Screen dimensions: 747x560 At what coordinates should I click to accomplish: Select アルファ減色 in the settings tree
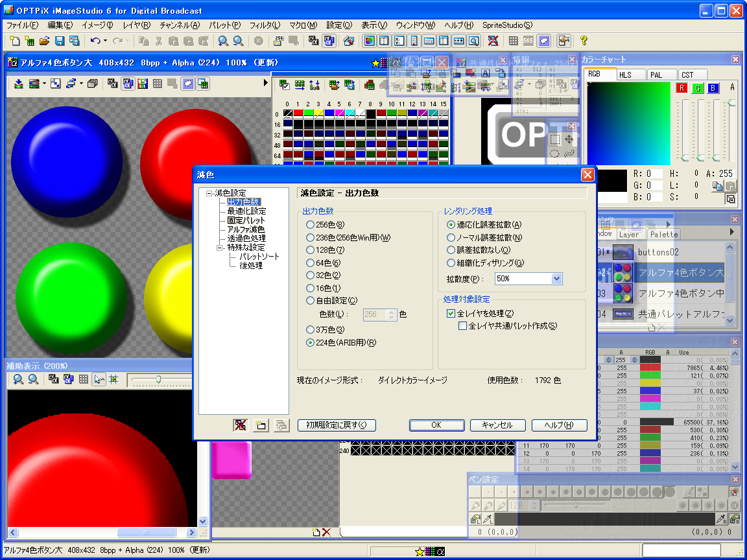[246, 229]
